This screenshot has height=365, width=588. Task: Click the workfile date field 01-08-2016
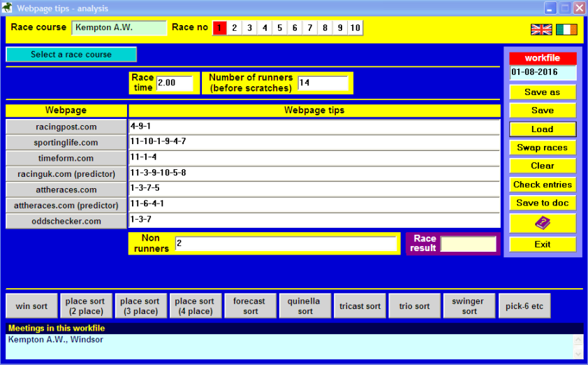pyautogui.click(x=543, y=73)
